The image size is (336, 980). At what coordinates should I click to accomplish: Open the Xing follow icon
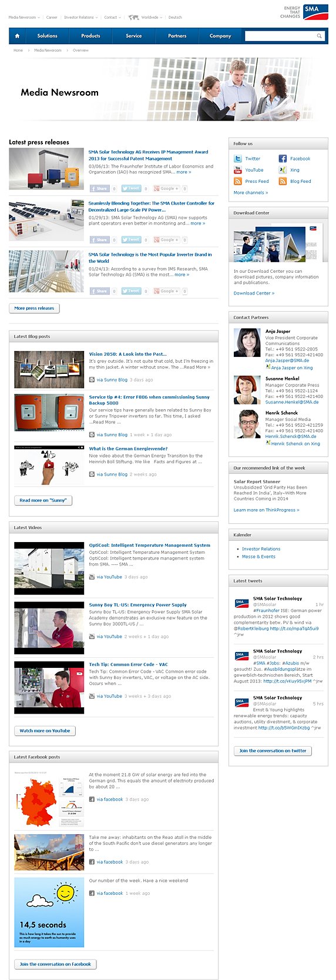[x=283, y=170]
